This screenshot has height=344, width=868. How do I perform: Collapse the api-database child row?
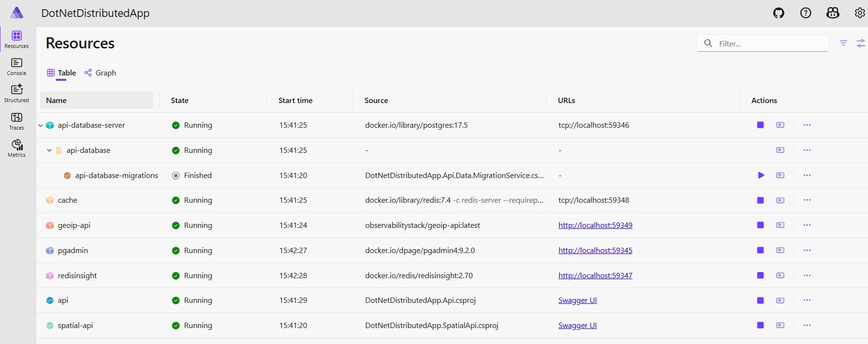[49, 150]
